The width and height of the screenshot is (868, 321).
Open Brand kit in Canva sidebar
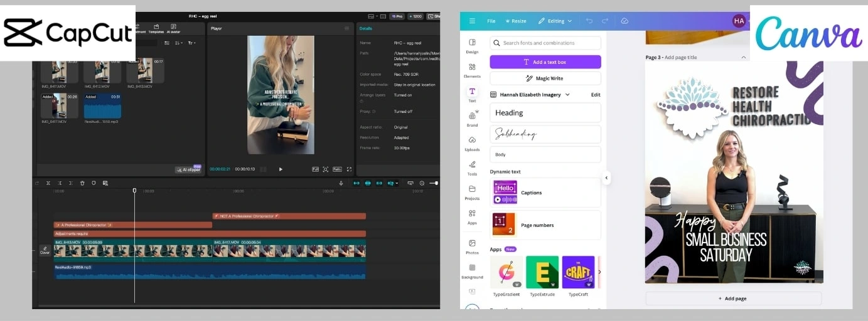[x=472, y=118]
